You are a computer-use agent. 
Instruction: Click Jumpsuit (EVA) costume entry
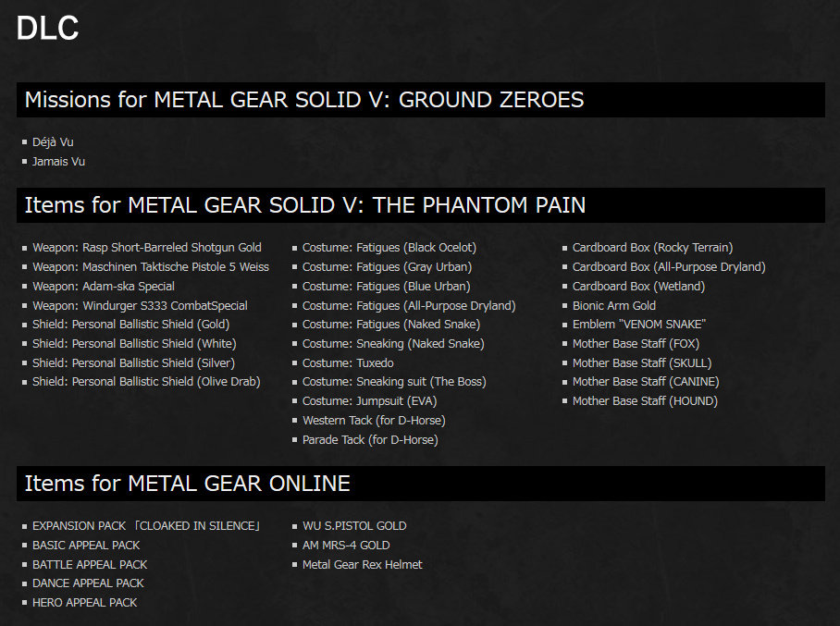pos(369,401)
